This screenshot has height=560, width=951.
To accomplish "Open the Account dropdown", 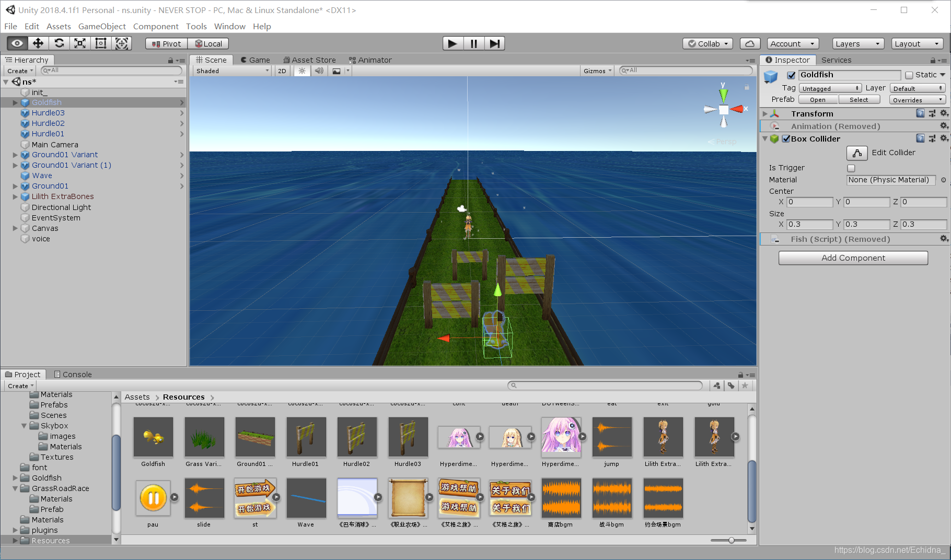I will tap(793, 44).
